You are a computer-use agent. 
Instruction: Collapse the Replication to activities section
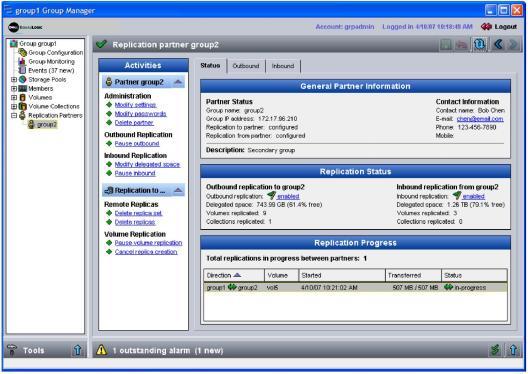point(178,191)
